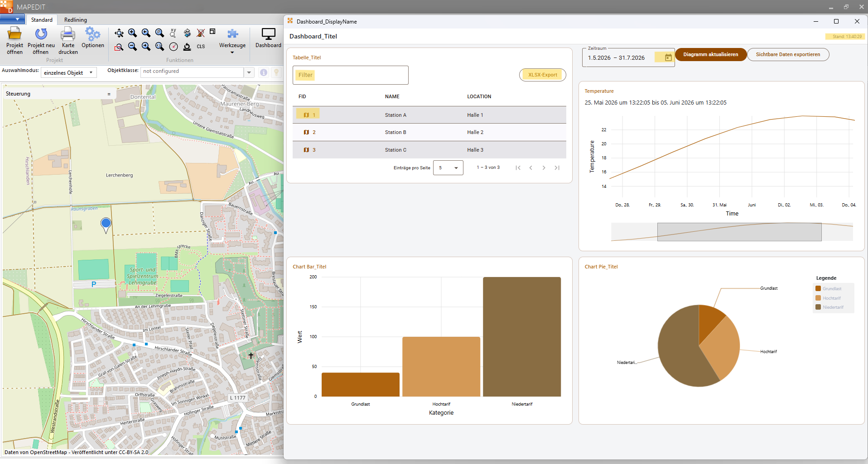Image resolution: width=868 pixels, height=464 pixels.
Task: Click the Projekt öffnen icon
Action: tap(14, 34)
